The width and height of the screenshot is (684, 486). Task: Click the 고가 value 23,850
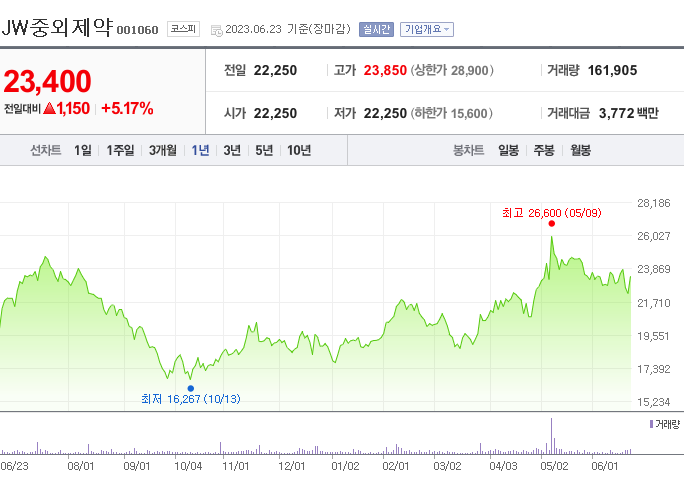tap(385, 70)
